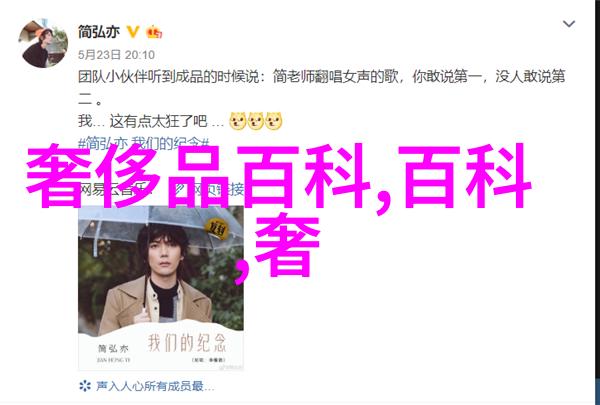Click the 我们的纪念 title on album cover
Viewport: 600px width, 405px height.
pos(187,342)
